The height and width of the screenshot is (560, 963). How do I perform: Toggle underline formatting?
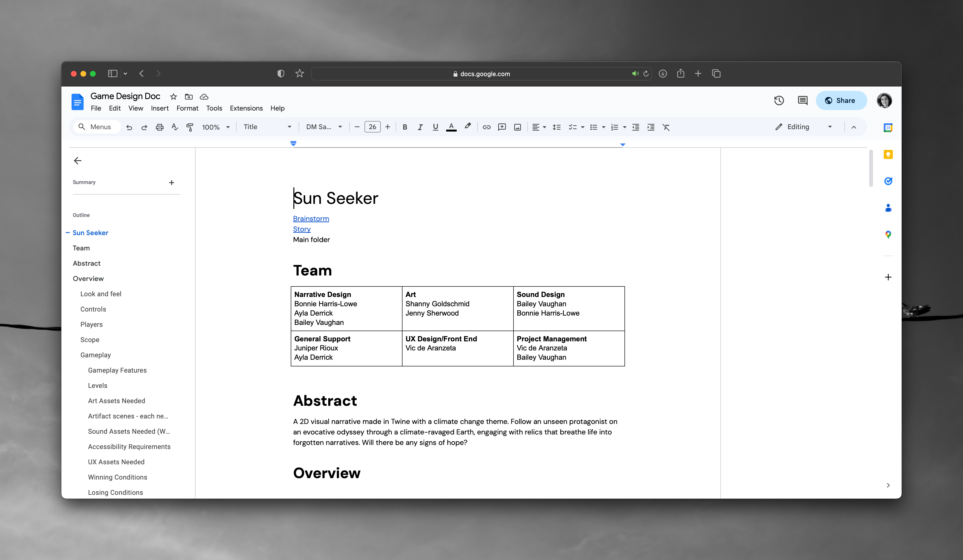coord(435,127)
